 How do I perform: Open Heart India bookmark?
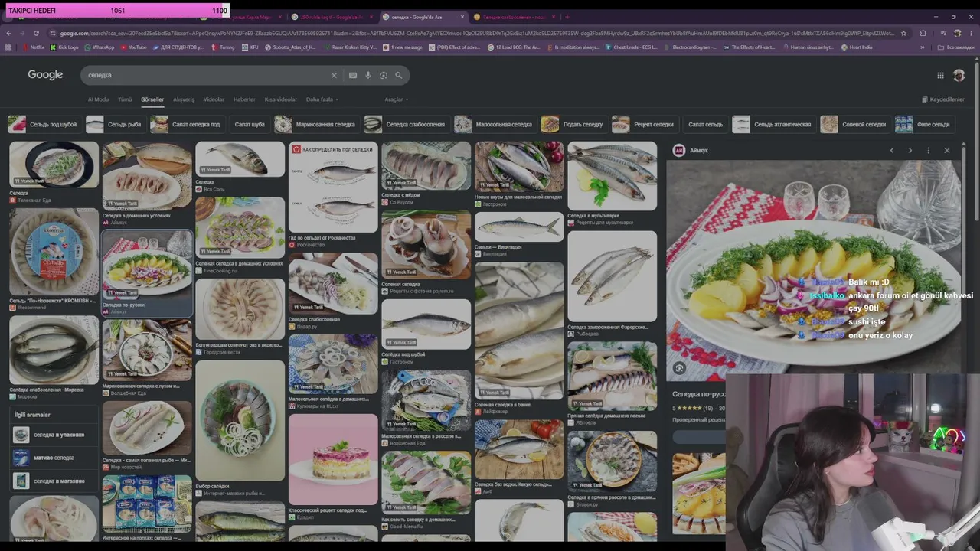(857, 47)
